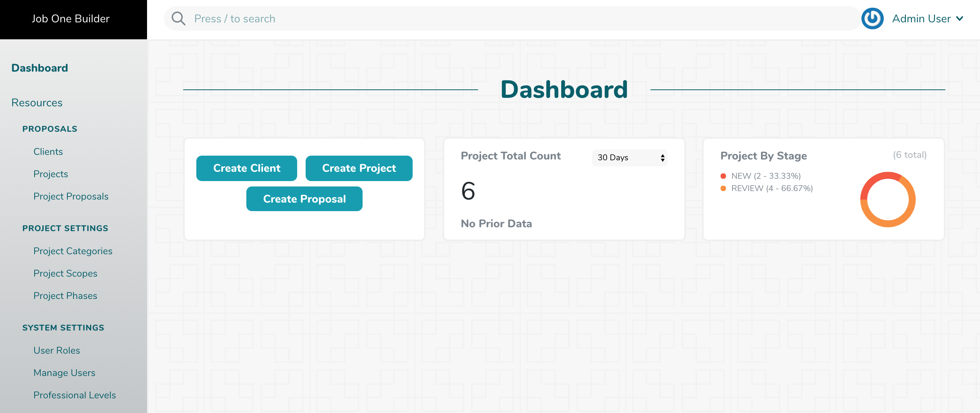
Task: Open Manage Users page
Action: coord(64,373)
